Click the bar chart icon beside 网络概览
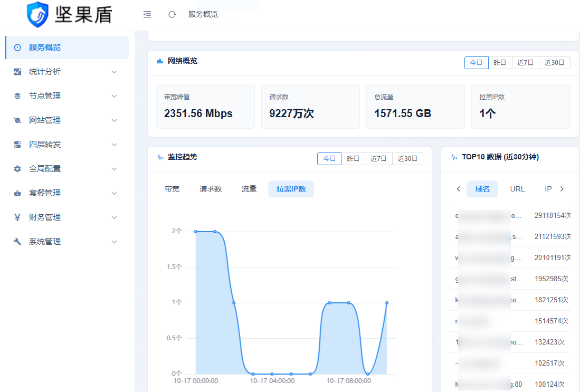Image resolution: width=580 pixels, height=392 pixels. (x=160, y=61)
